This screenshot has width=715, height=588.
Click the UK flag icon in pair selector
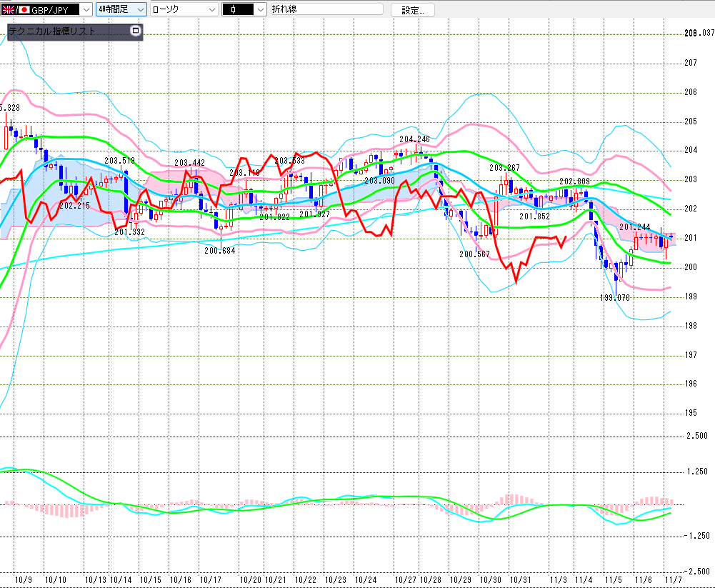8,10
